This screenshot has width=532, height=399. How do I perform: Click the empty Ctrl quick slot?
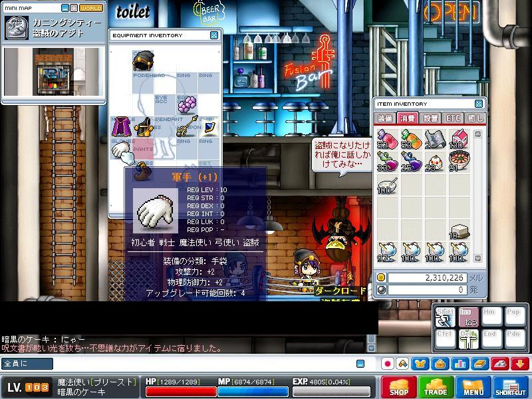(x=445, y=339)
